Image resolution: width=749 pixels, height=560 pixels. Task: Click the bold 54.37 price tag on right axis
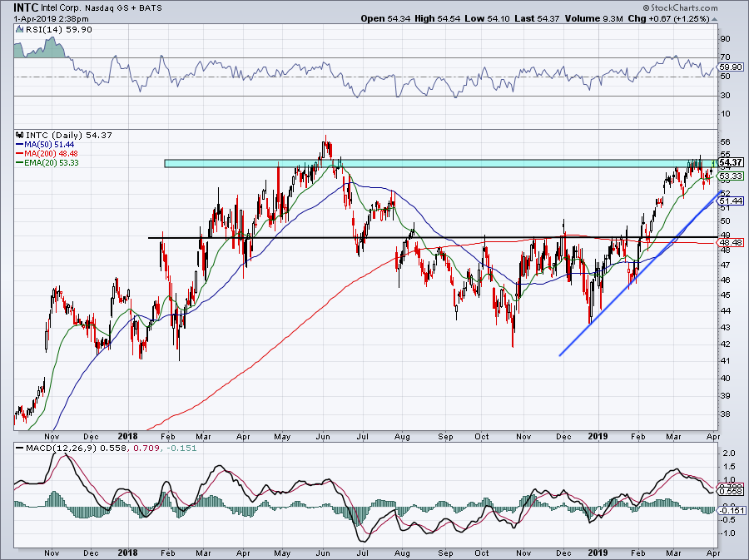click(731, 162)
